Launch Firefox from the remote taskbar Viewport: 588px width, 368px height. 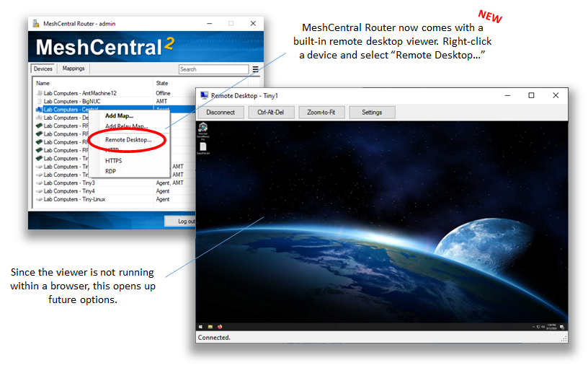(220, 327)
